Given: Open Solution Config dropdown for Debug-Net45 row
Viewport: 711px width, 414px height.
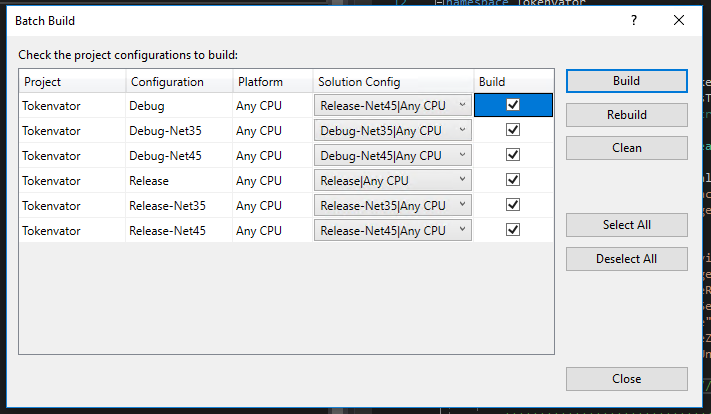Looking at the screenshot, I should [393, 155].
